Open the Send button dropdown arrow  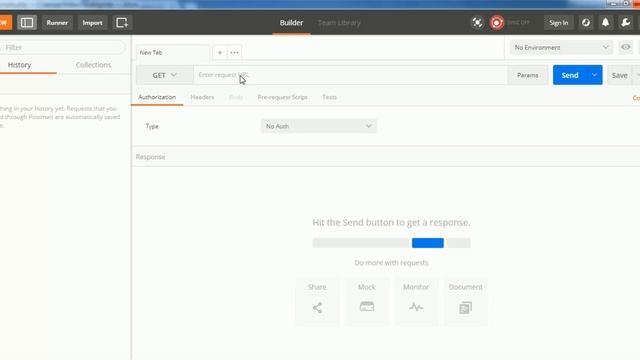[594, 75]
